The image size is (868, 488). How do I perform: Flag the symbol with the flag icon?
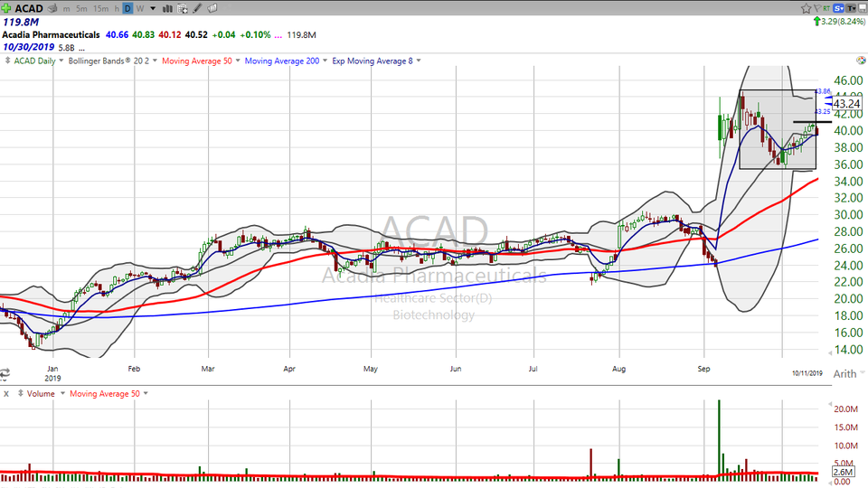[817, 8]
